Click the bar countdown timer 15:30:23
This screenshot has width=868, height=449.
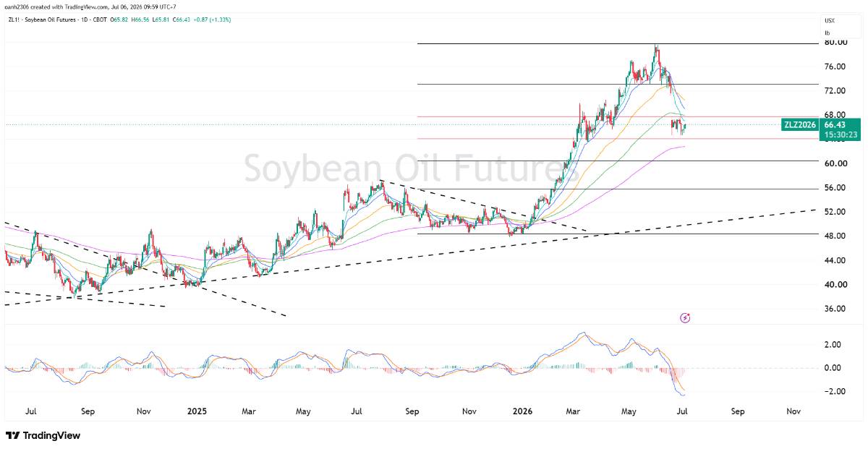841,134
